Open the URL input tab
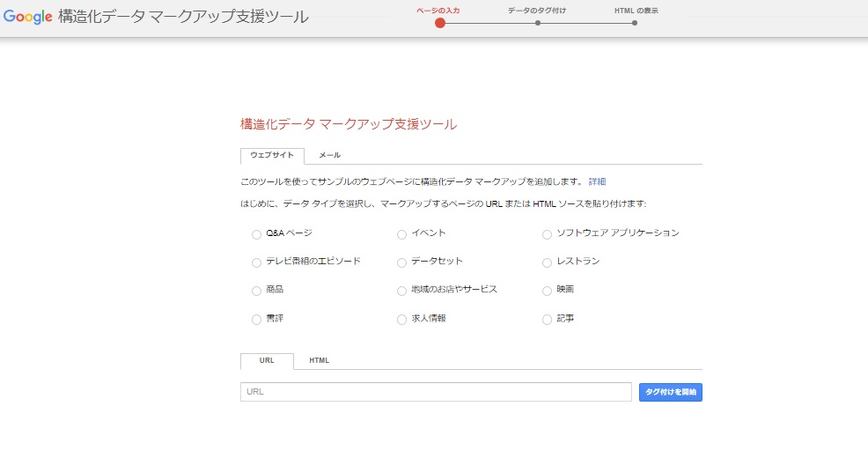The image size is (868, 458). 267,360
